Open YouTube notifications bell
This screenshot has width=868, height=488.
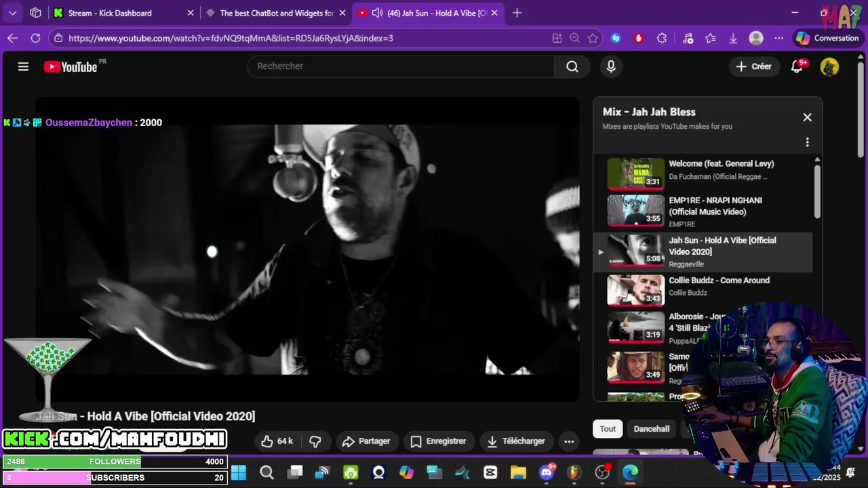(797, 66)
